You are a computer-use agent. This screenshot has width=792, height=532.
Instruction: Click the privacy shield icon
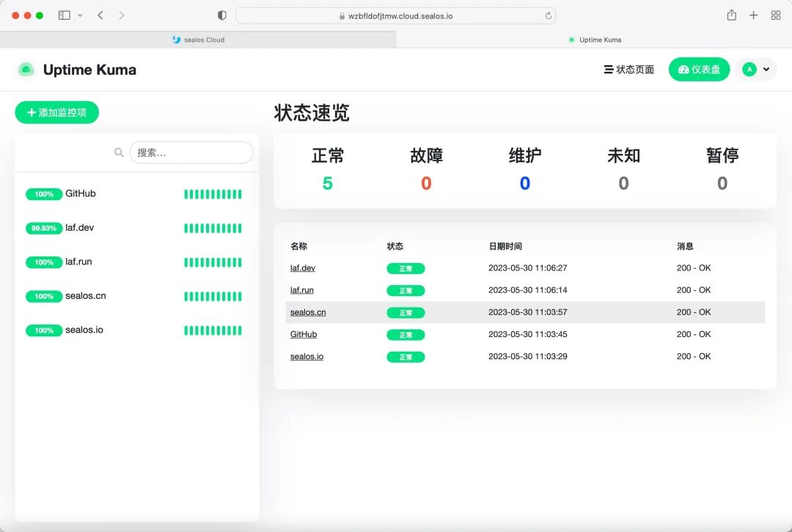(x=221, y=15)
